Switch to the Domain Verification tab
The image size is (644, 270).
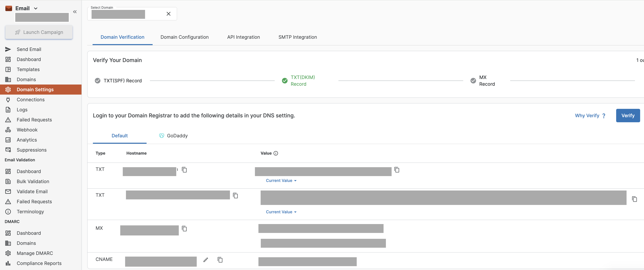[x=122, y=37]
